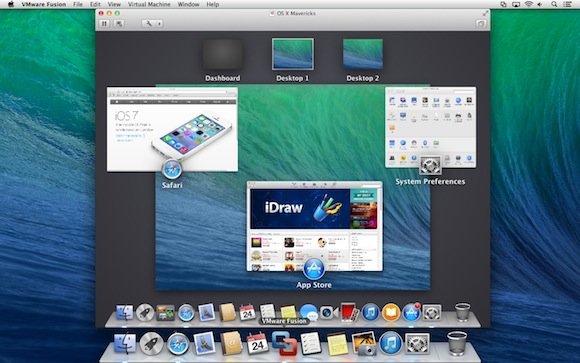Viewport: 580px width, 363px height.
Task: Open the VMware Fusion menu
Action: (44, 4)
